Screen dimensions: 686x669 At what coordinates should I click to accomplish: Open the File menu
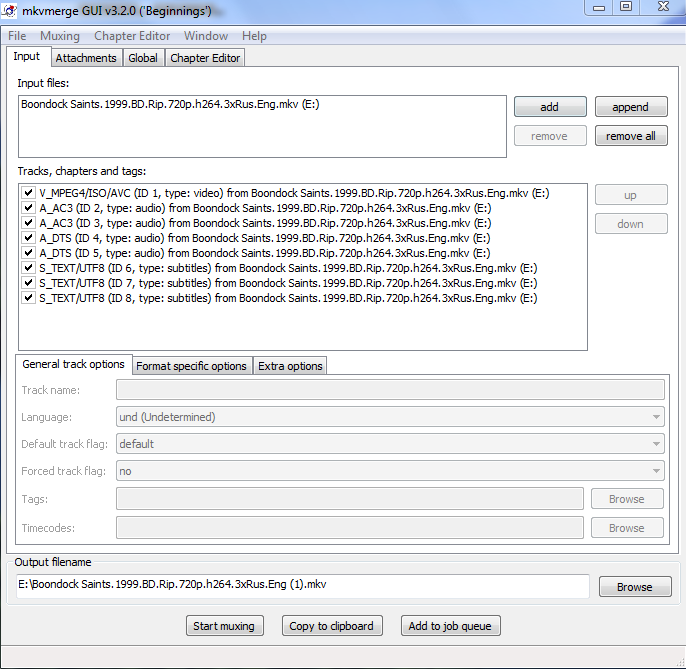[17, 36]
